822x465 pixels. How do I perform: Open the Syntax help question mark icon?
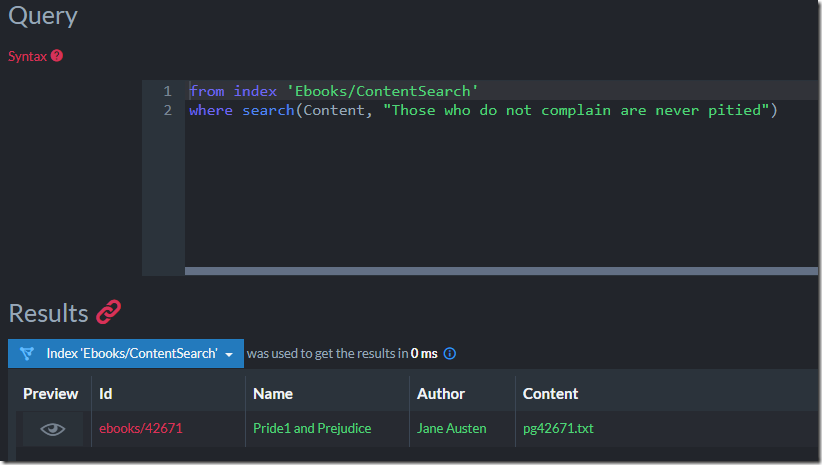[x=57, y=56]
